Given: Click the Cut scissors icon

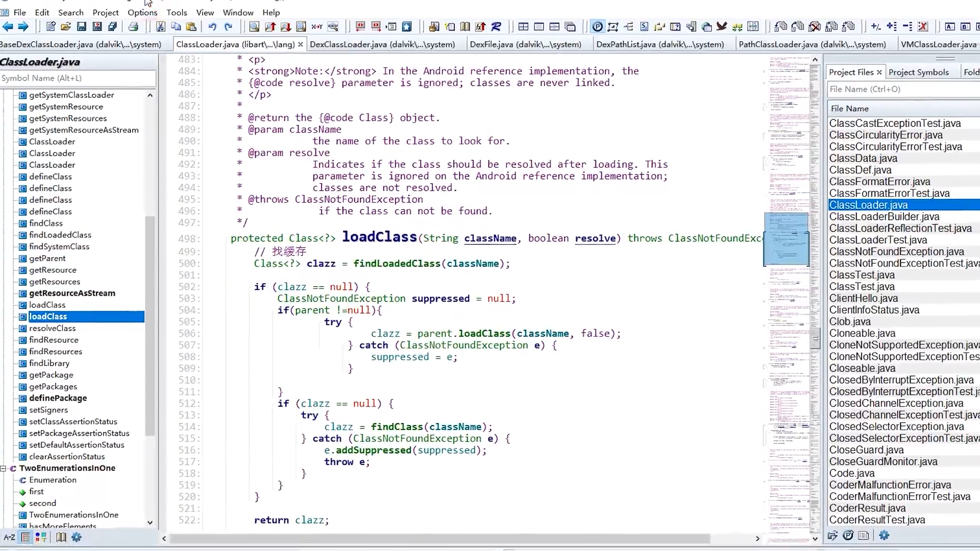Looking at the screenshot, I should 160,27.
